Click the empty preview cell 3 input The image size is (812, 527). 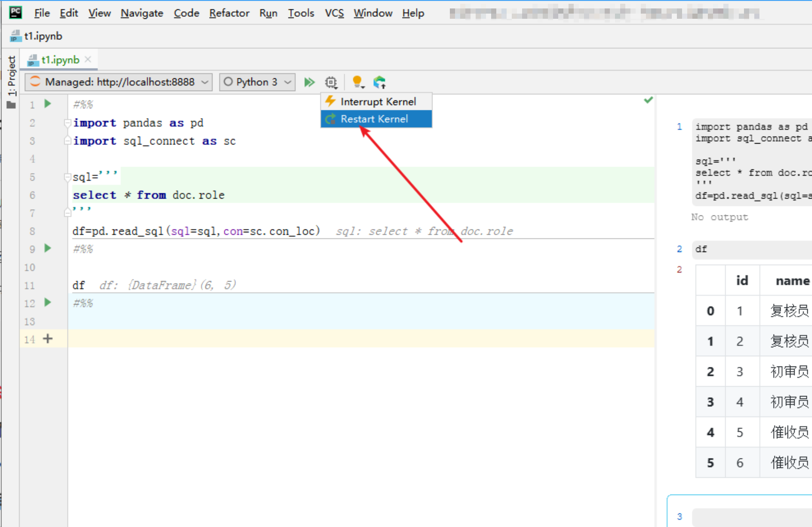pos(752,517)
